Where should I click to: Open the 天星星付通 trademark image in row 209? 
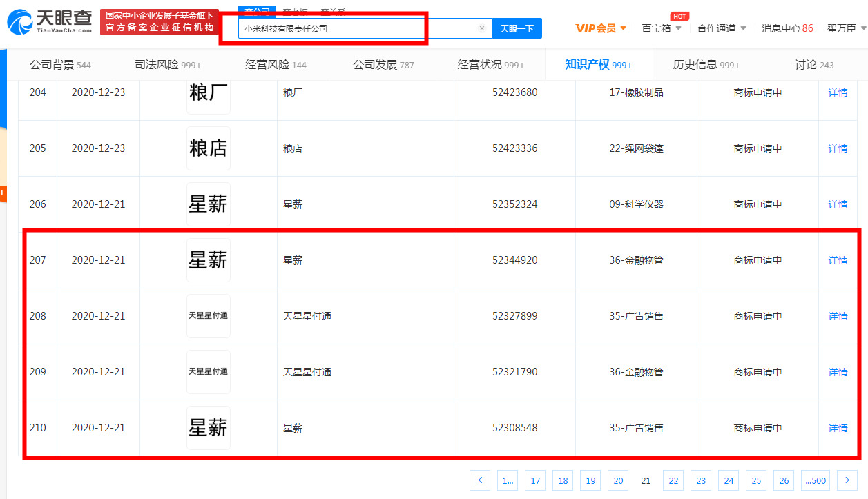coord(209,372)
